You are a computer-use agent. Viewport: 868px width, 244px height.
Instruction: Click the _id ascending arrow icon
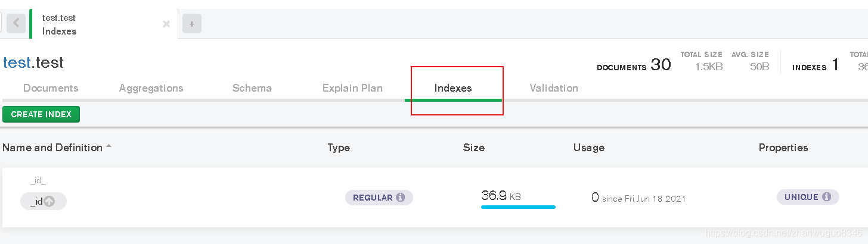(x=49, y=202)
